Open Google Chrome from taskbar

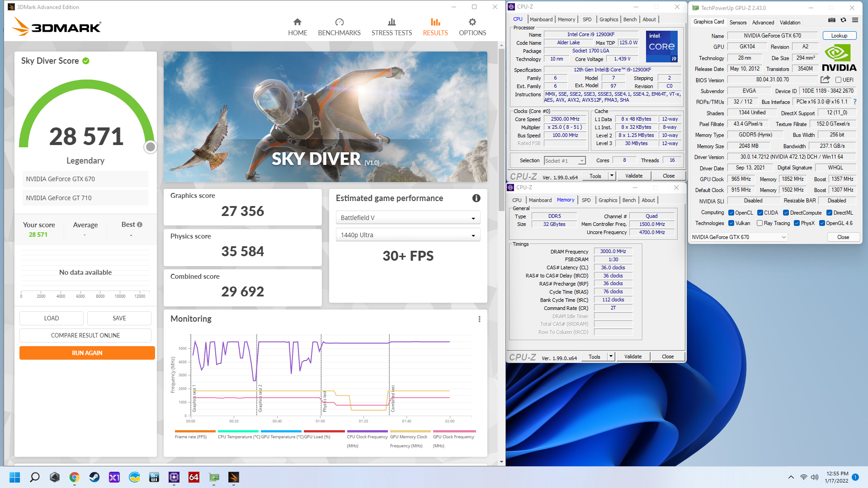coord(75,477)
